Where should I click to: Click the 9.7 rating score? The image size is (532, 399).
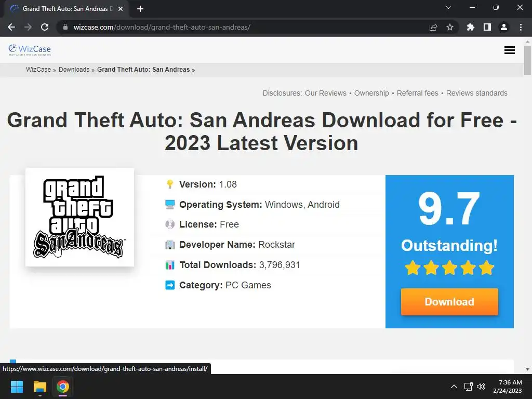449,208
